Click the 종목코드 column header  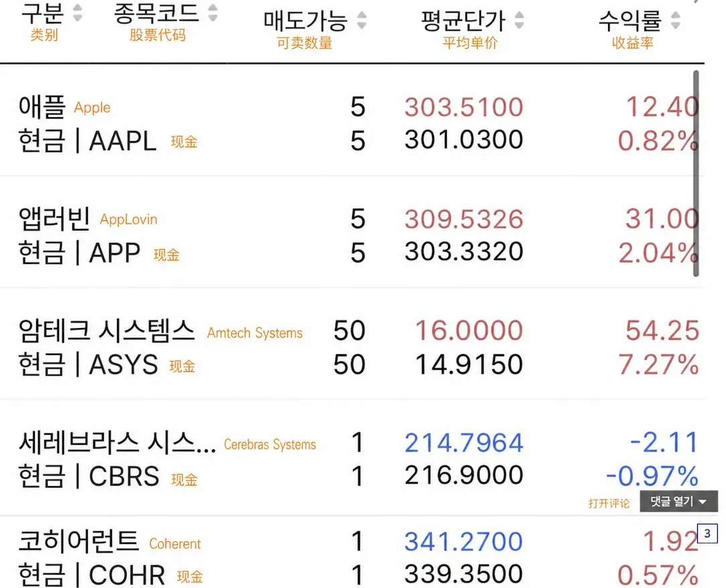tap(157, 13)
